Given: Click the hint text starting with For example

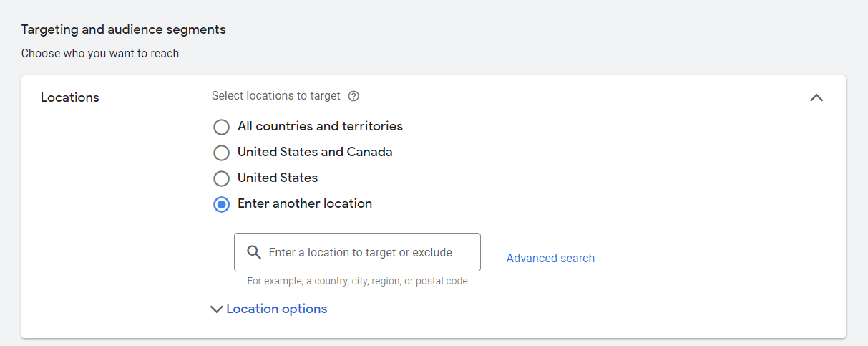Looking at the screenshot, I should click(x=357, y=281).
